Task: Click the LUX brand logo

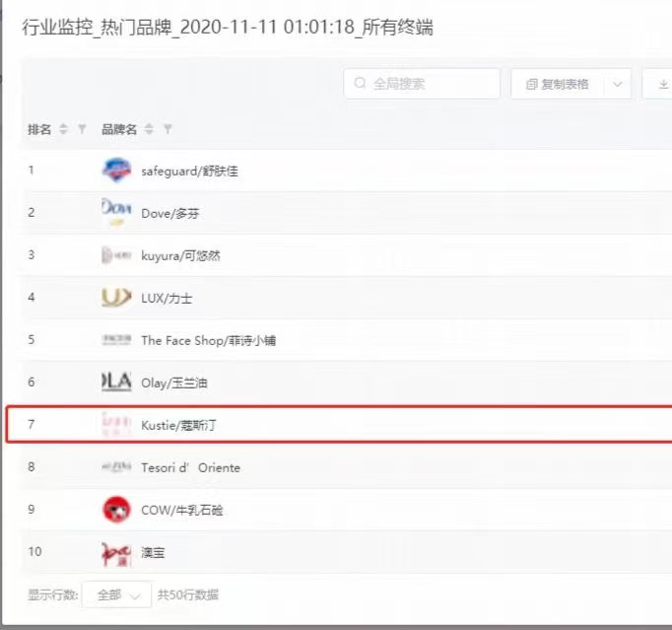Action: 116,297
